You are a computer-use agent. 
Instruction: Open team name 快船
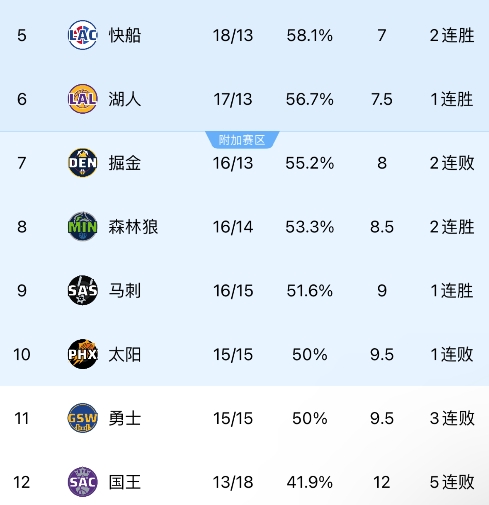(125, 35)
